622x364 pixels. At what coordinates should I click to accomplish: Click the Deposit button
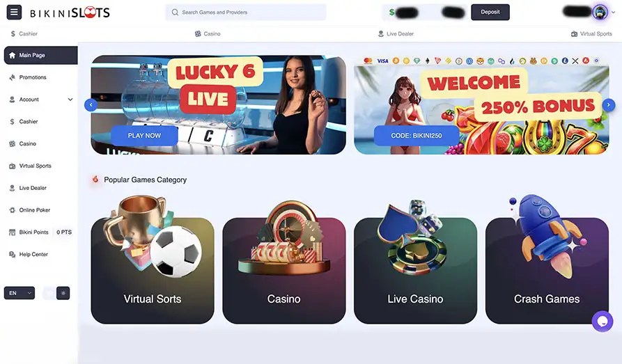tap(490, 13)
